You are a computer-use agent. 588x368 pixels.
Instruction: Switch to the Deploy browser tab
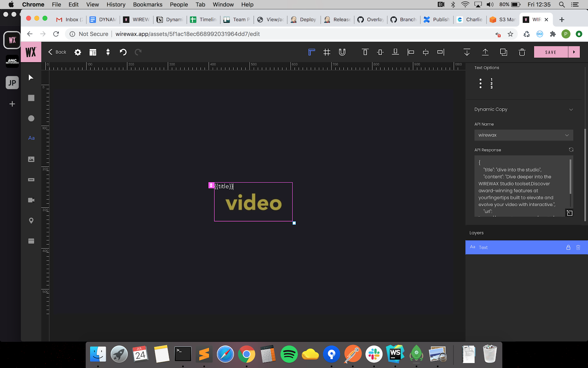coord(304,20)
